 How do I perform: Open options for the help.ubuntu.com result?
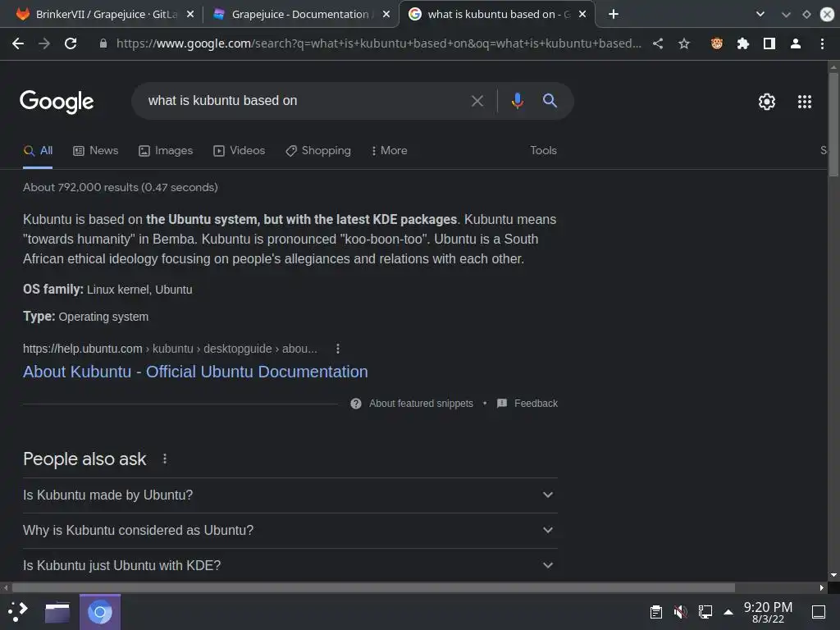pos(337,349)
